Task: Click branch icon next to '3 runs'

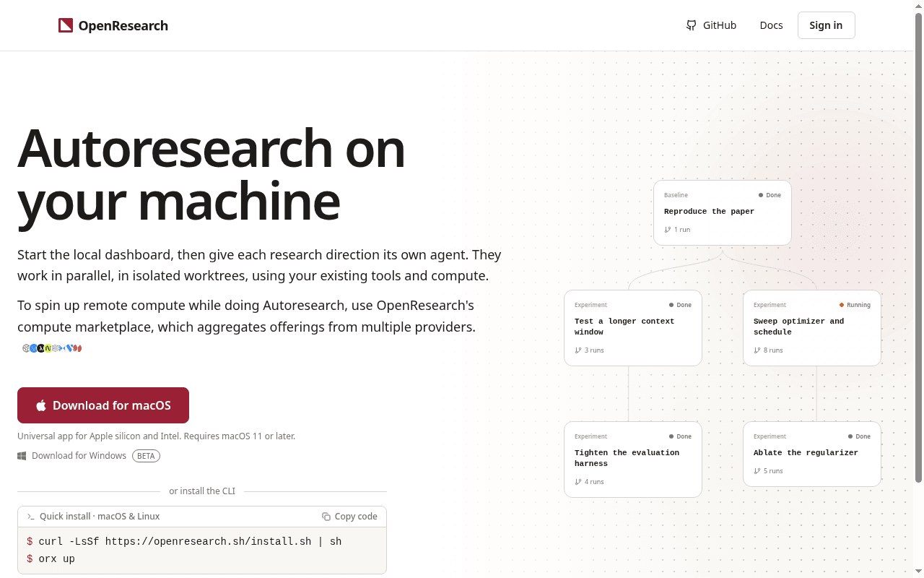Action: click(578, 350)
